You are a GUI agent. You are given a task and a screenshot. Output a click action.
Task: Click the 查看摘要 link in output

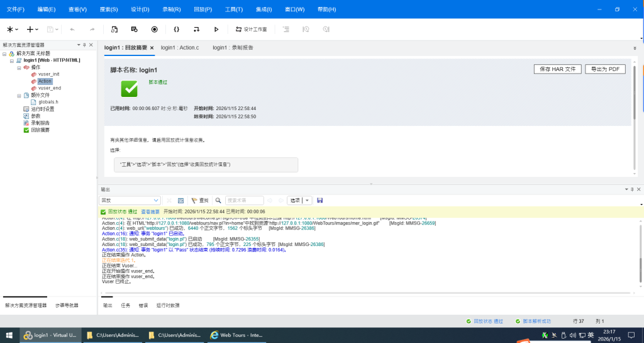[x=150, y=211]
